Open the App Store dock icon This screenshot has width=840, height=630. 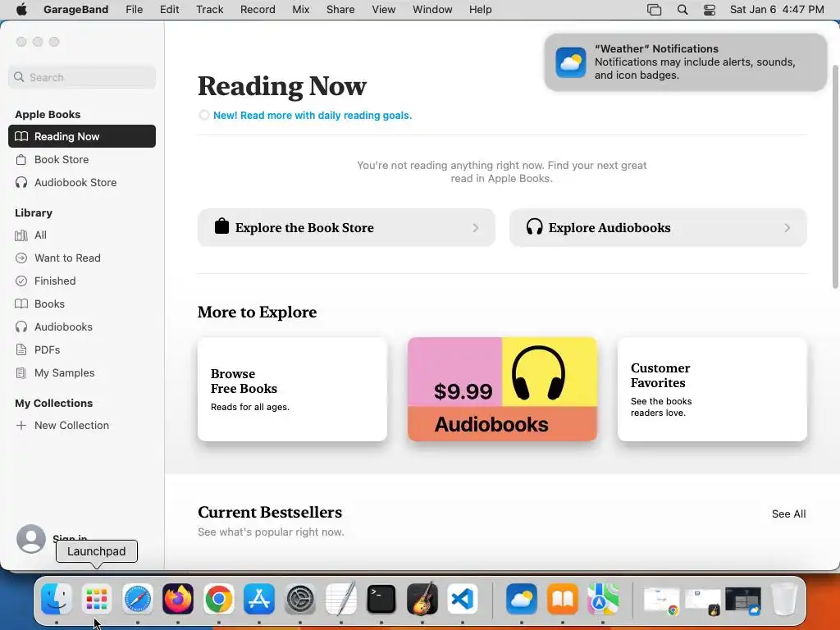click(x=259, y=599)
